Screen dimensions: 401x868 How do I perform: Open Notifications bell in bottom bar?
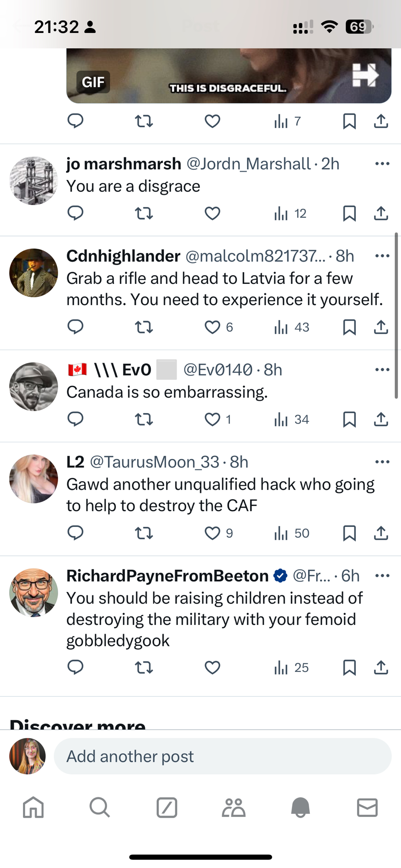pos(300,808)
